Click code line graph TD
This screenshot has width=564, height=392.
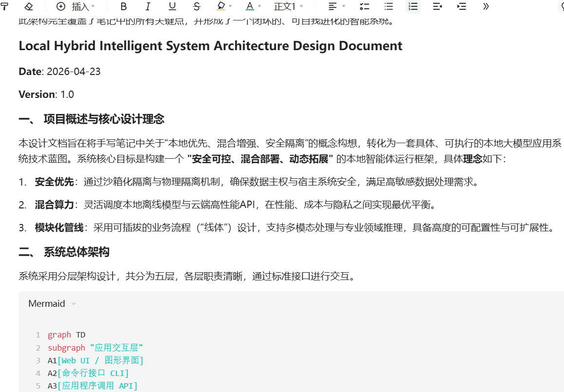pyautogui.click(x=67, y=335)
